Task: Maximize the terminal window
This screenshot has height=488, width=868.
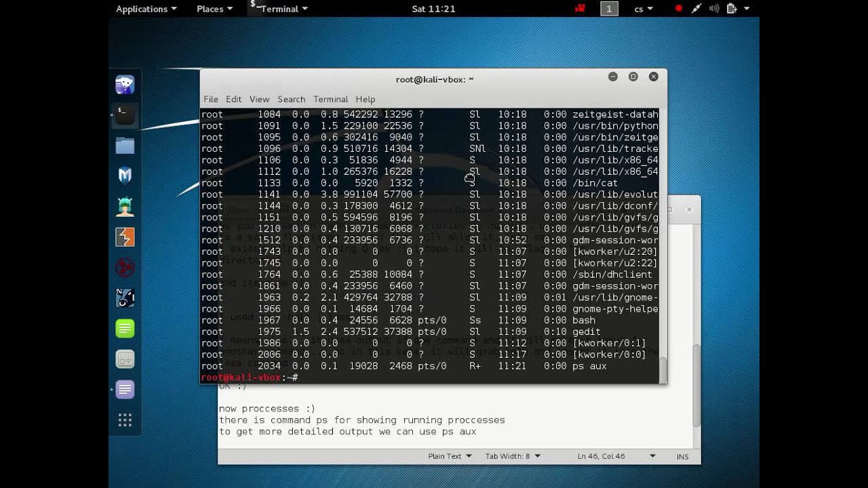Action: (633, 77)
